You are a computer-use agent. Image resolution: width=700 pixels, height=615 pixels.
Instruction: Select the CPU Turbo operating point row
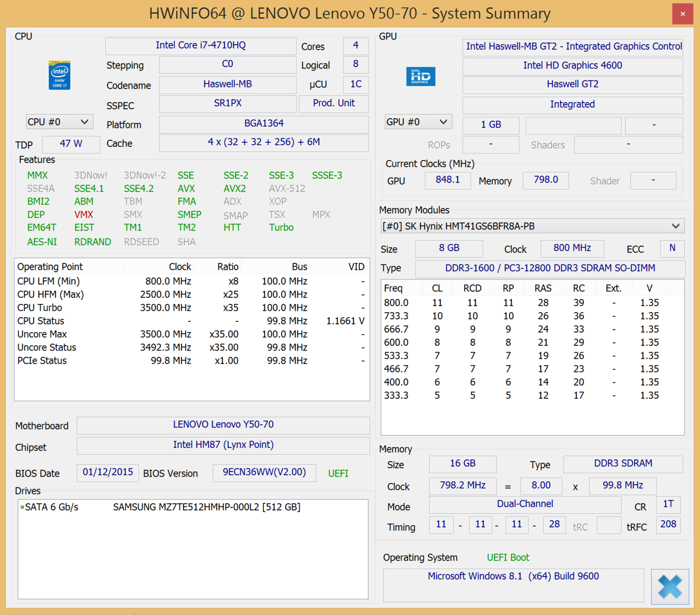(x=192, y=308)
